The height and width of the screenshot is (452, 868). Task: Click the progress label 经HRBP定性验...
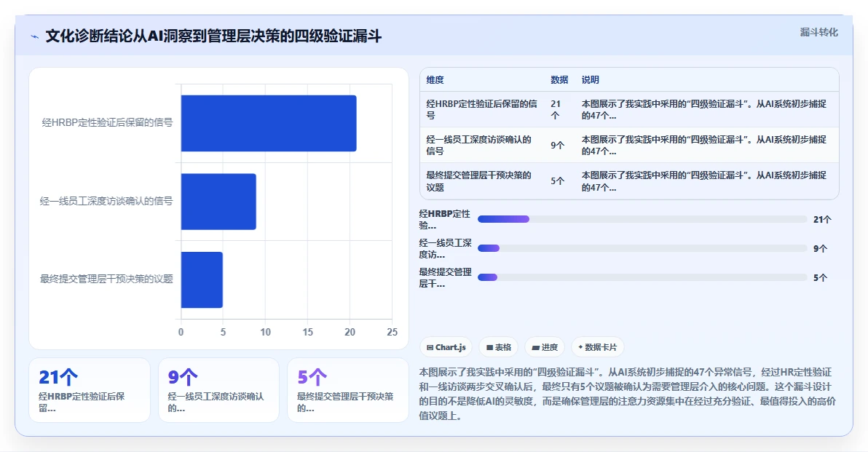click(x=445, y=219)
